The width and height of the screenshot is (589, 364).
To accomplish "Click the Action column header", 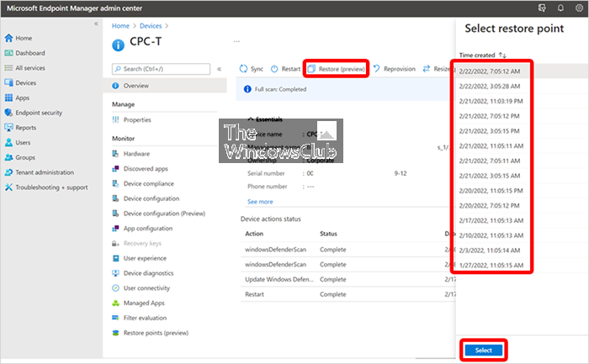I will pos(254,234).
